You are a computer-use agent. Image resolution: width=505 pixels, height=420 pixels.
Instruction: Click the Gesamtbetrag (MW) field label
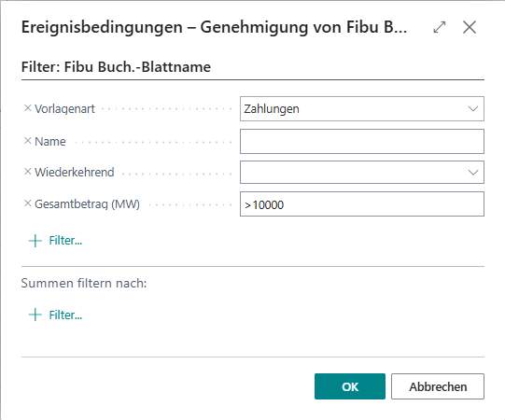pos(87,204)
